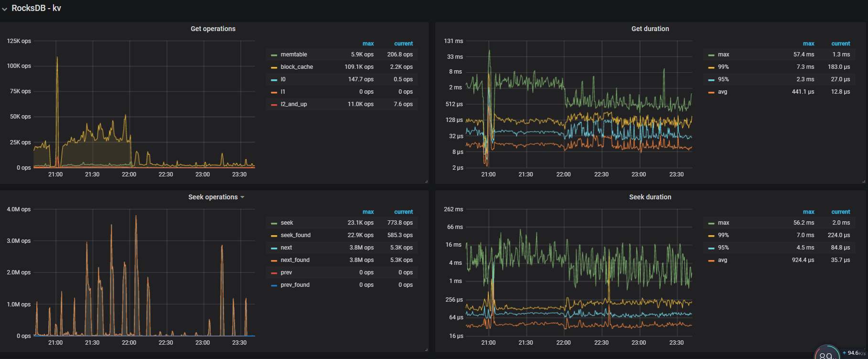Click the l2_and_up series color swatch
868x359 pixels.
274,105
